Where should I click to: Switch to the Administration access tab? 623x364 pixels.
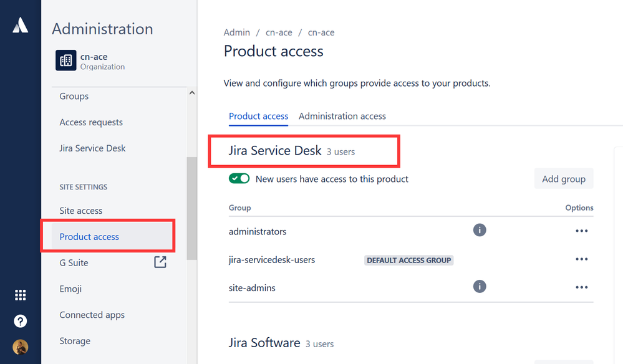pyautogui.click(x=342, y=117)
